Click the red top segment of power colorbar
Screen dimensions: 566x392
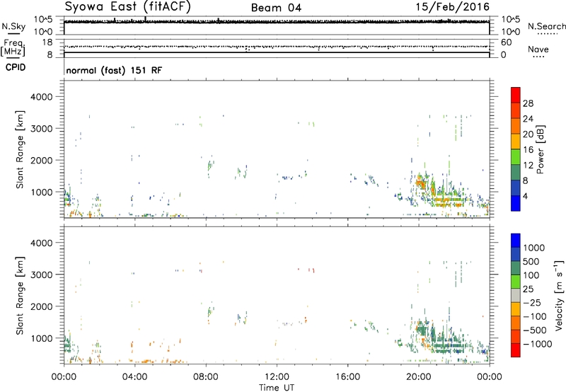click(x=516, y=96)
